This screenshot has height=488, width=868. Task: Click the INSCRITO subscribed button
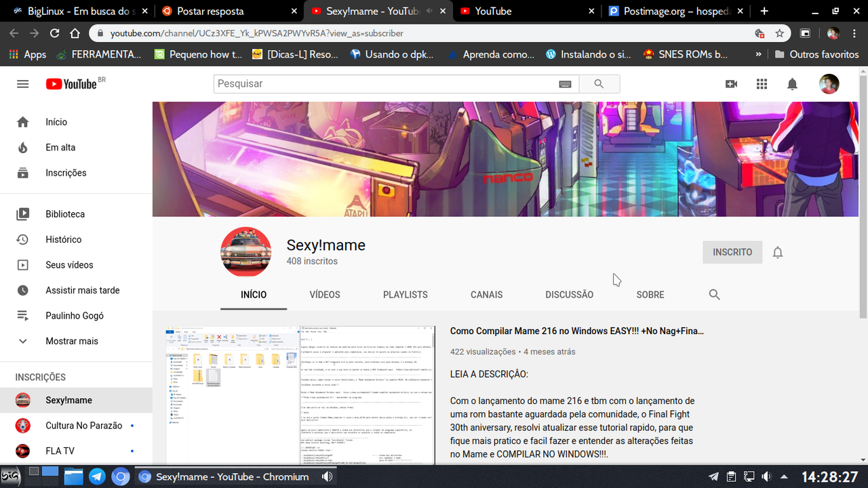point(732,252)
